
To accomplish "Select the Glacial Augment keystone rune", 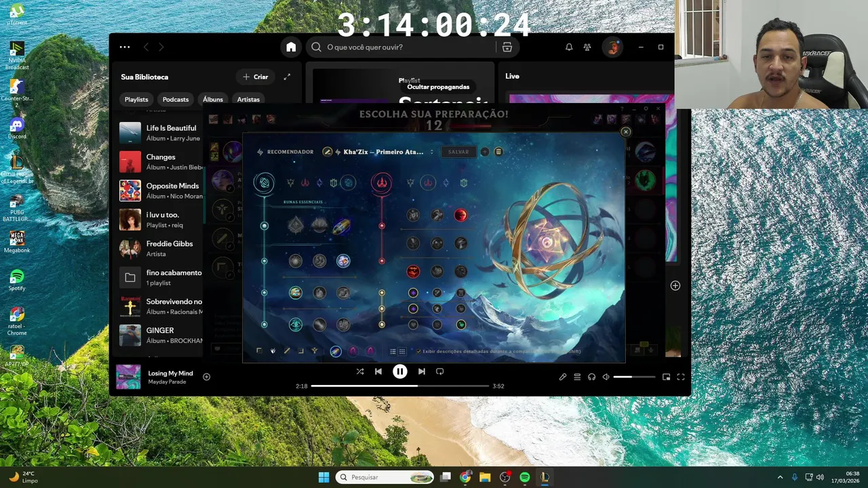I will tap(295, 226).
